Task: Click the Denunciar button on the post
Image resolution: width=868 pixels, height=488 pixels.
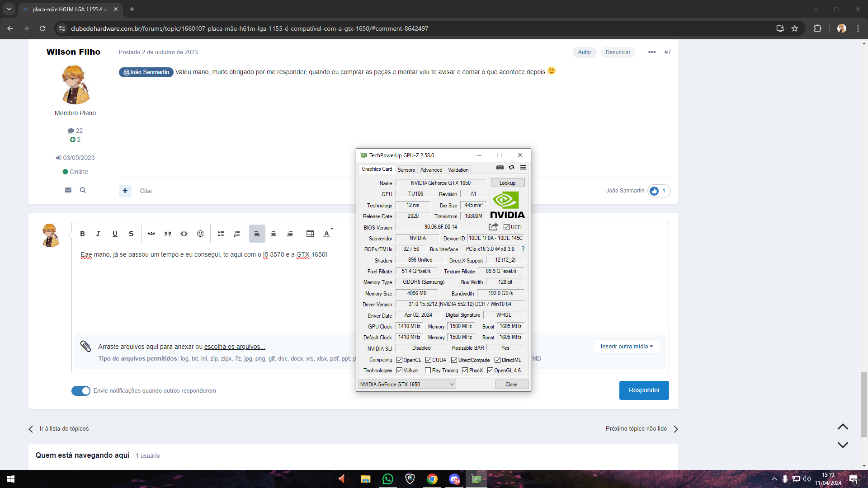Action: pos(618,52)
